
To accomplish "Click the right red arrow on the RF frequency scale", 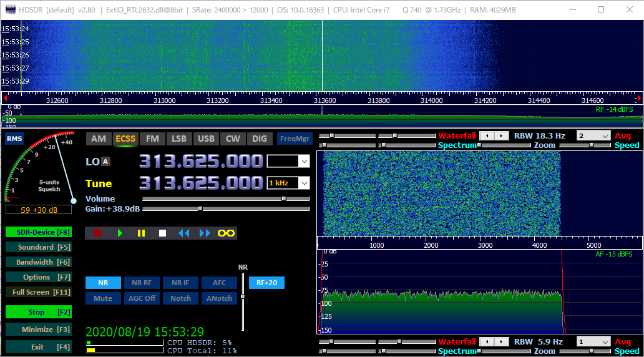I will 639,98.
